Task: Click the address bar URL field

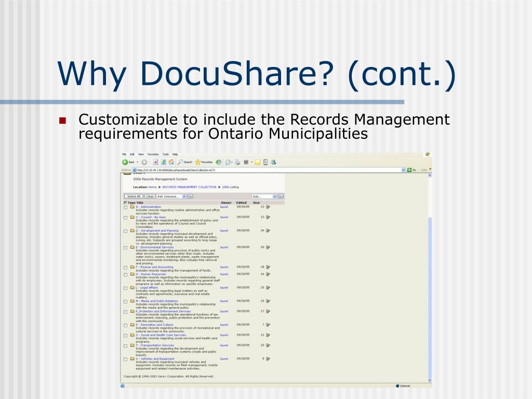Action: click(x=267, y=170)
